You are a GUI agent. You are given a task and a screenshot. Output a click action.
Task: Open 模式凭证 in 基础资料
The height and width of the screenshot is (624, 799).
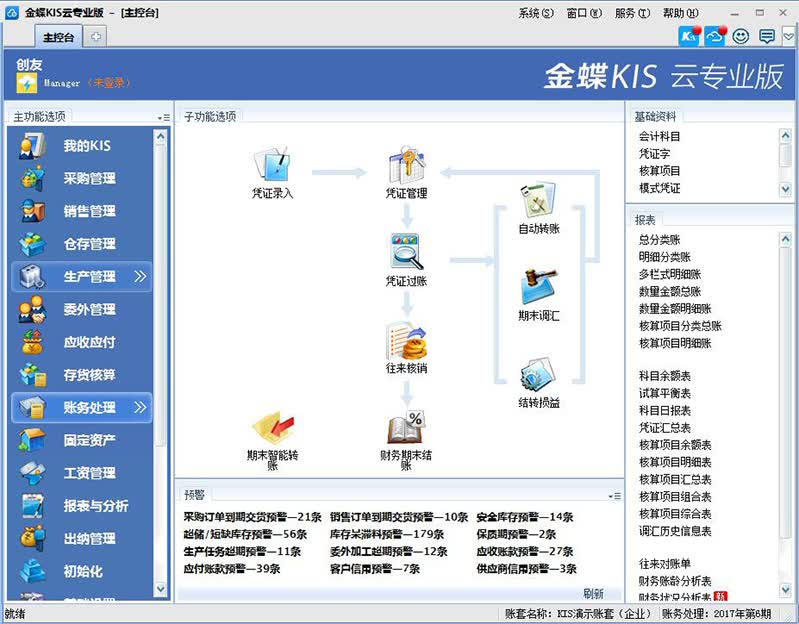659,188
